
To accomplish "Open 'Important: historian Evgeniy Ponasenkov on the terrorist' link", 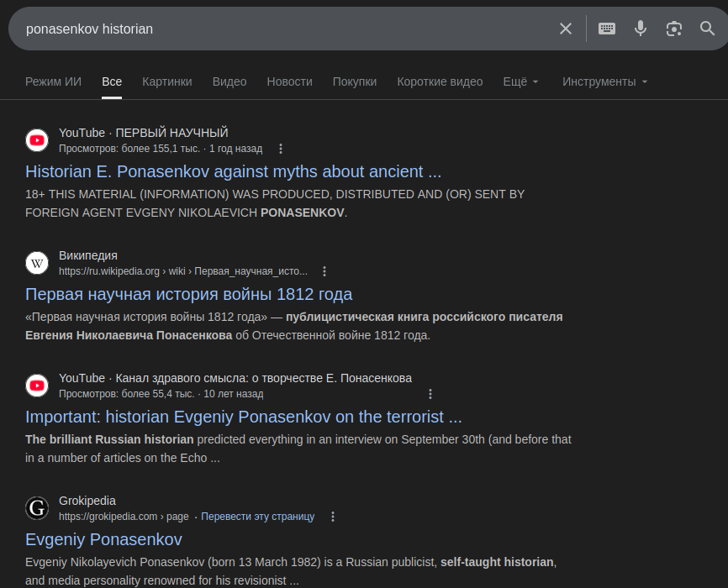I will pos(244,417).
